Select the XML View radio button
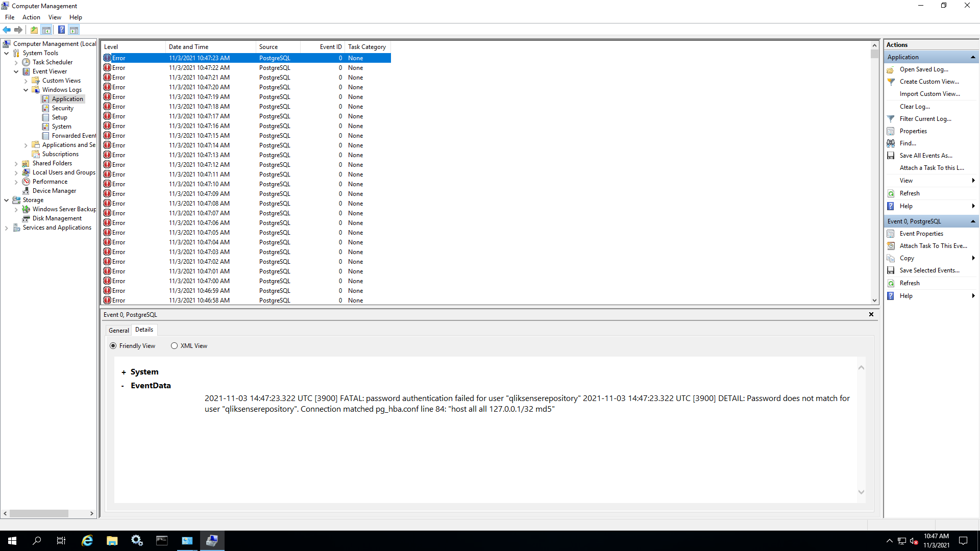The width and height of the screenshot is (980, 551). [175, 346]
